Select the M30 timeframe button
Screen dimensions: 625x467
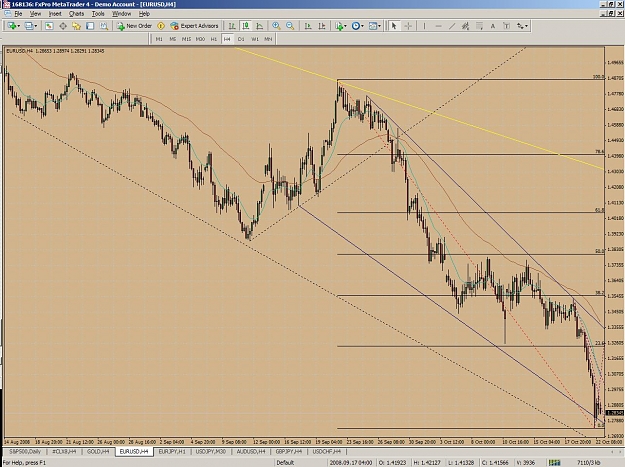[200, 39]
